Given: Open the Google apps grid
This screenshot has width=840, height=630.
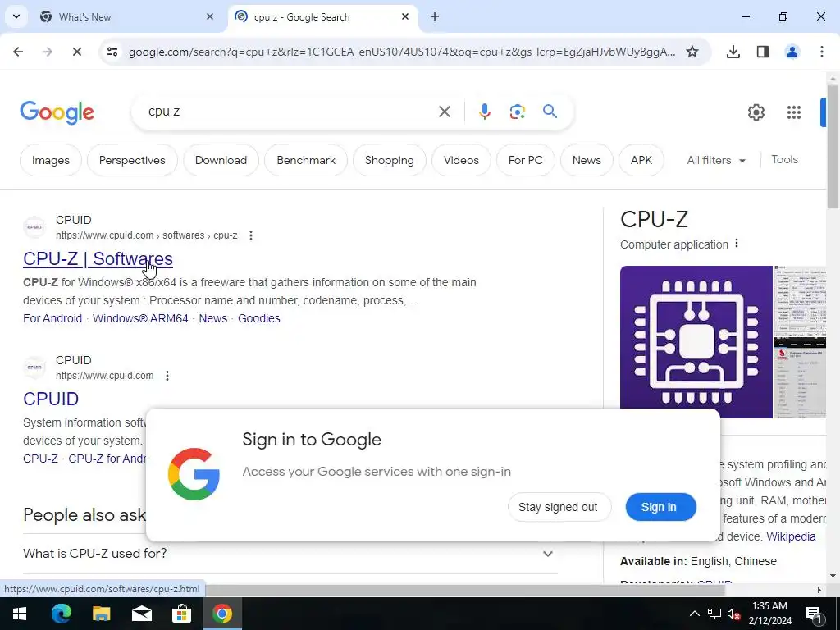Looking at the screenshot, I should click(x=794, y=112).
